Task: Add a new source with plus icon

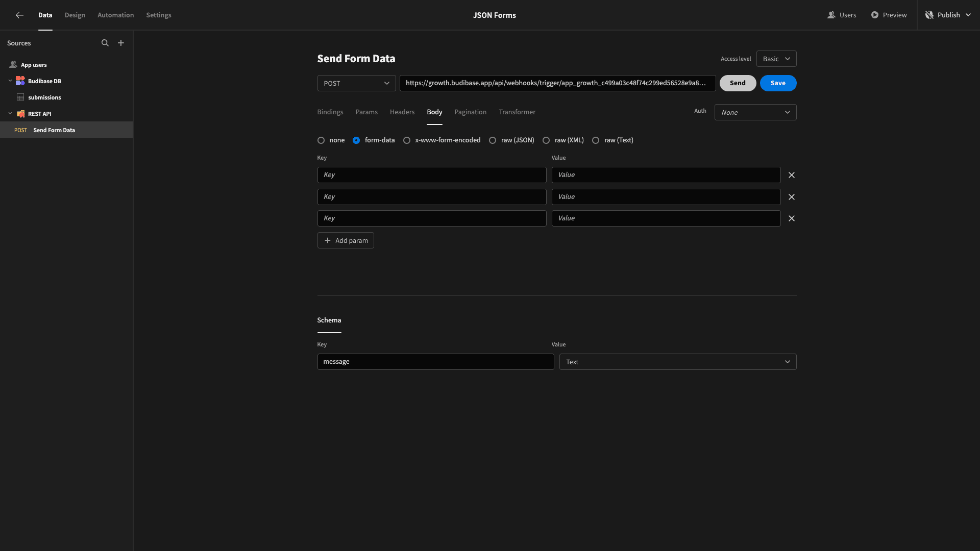Action: (121, 43)
